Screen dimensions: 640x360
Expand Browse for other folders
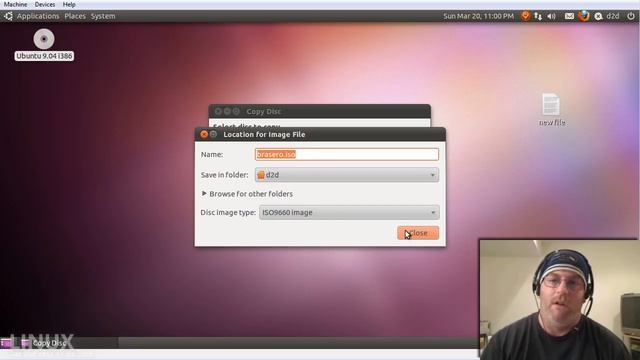(247, 194)
